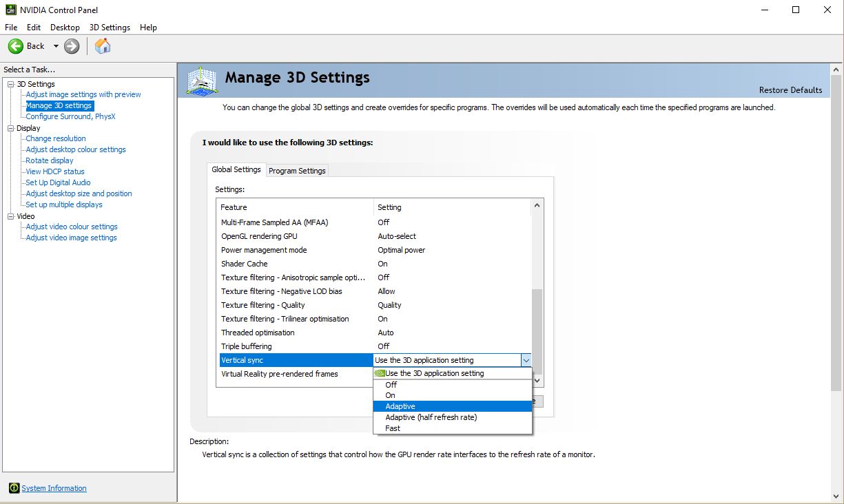This screenshot has height=504, width=844.
Task: Choose Off in Vertical sync list
Action: pos(453,385)
